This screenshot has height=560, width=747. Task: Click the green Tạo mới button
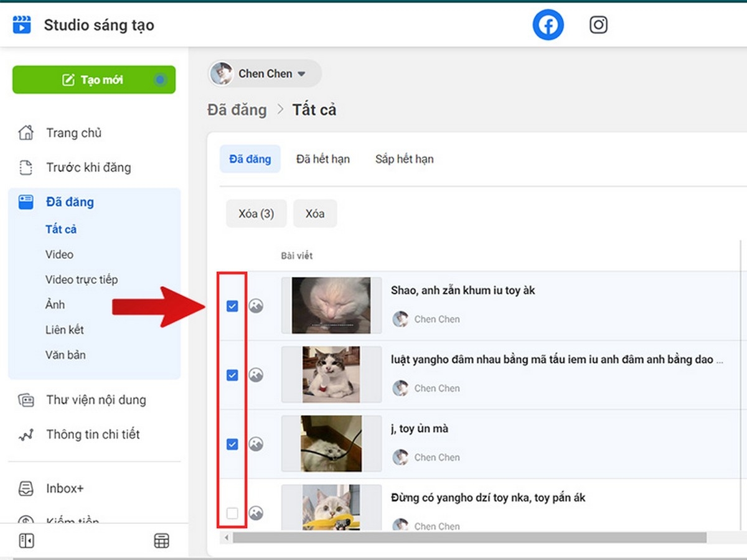[93, 80]
